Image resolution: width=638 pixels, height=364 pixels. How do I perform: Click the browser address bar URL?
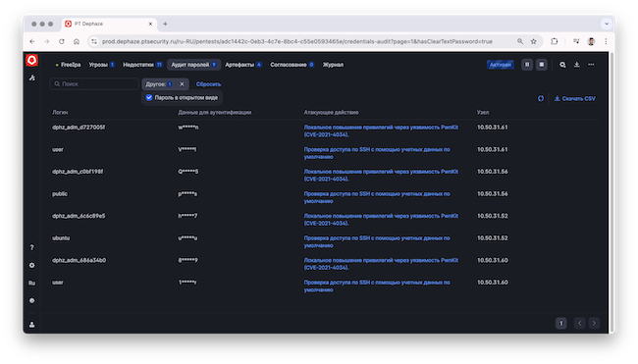pos(297,41)
